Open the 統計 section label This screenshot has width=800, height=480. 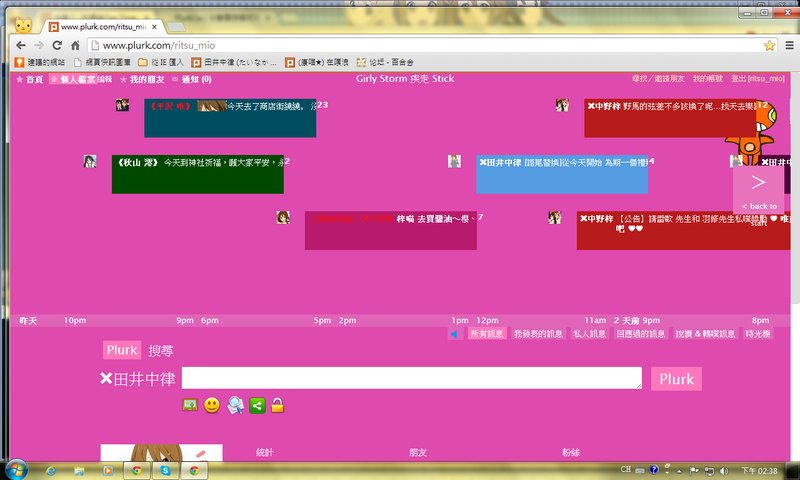265,452
